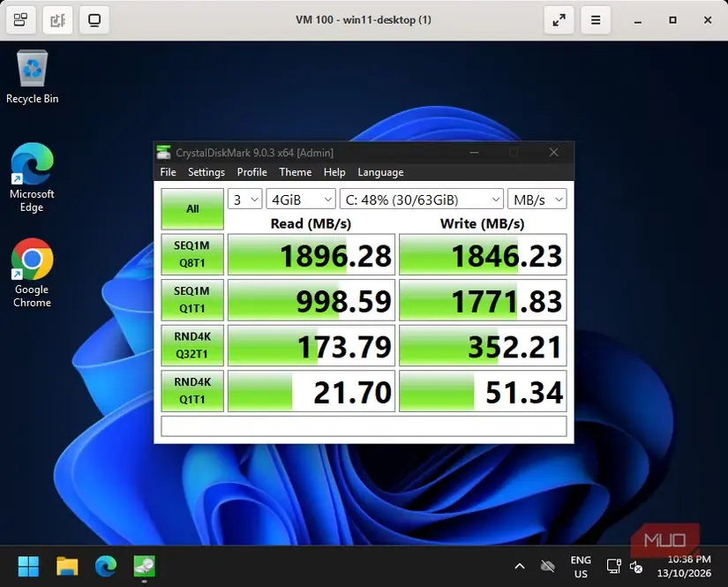Click the CrystalDiskMark title bar icon
The image size is (728, 587).
pos(163,153)
